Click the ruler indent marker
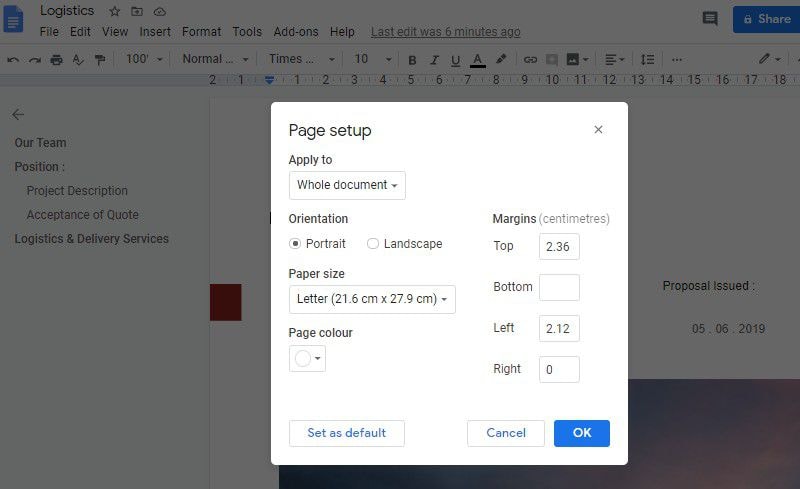Image resolution: width=800 pixels, height=489 pixels. tap(269, 80)
